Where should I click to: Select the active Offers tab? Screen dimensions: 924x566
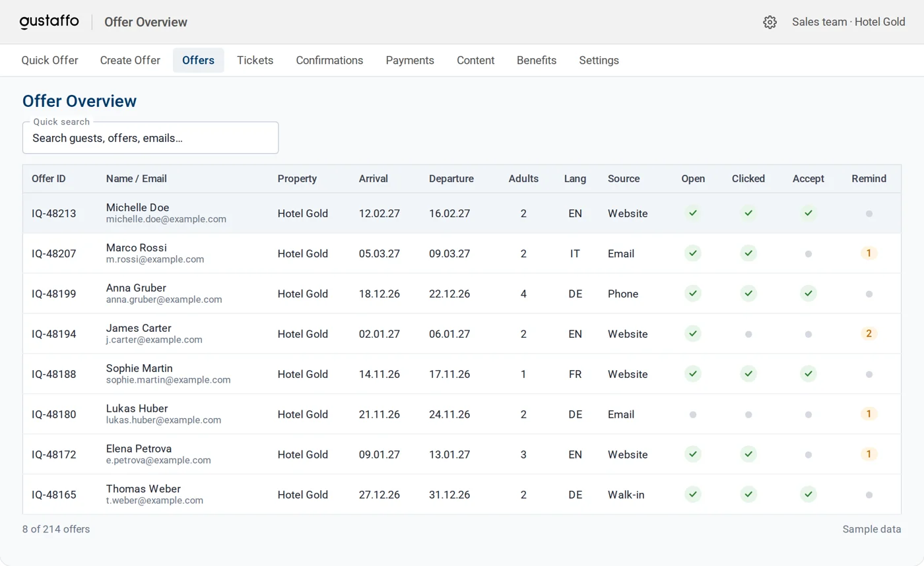pos(198,61)
